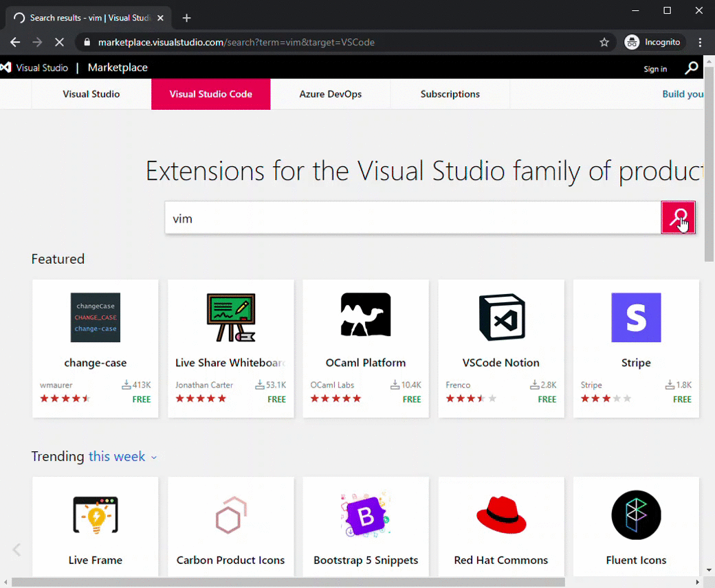Open the Live Share Whiteboard extension icon
Screen dimensions: 715x588
[230, 317]
